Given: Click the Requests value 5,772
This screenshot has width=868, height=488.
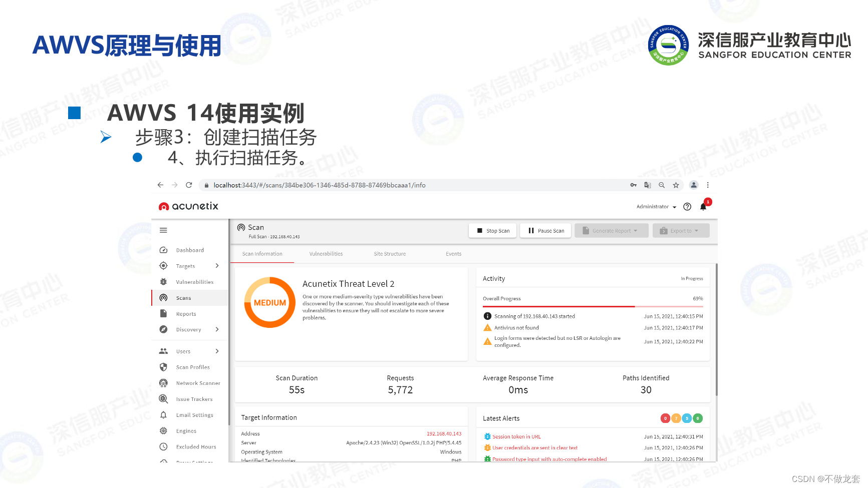Looking at the screenshot, I should (x=400, y=390).
